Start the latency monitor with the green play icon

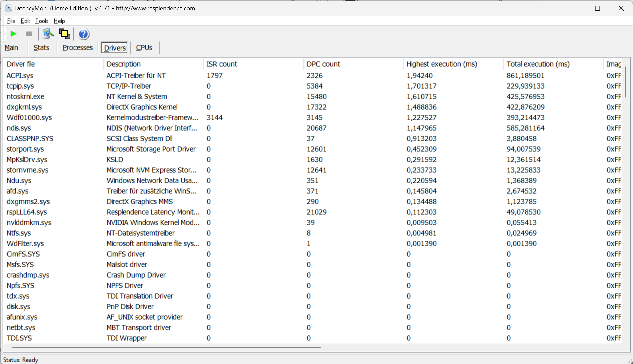pyautogui.click(x=13, y=34)
